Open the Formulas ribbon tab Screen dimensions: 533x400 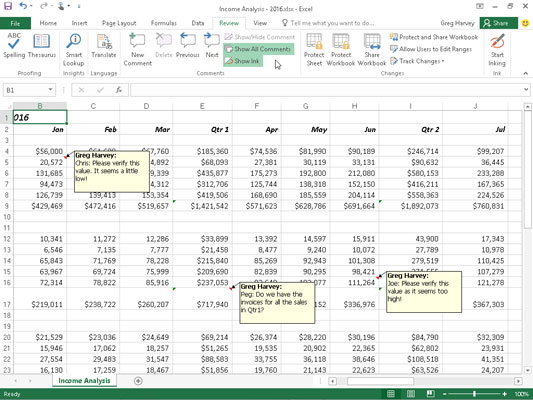(x=164, y=23)
